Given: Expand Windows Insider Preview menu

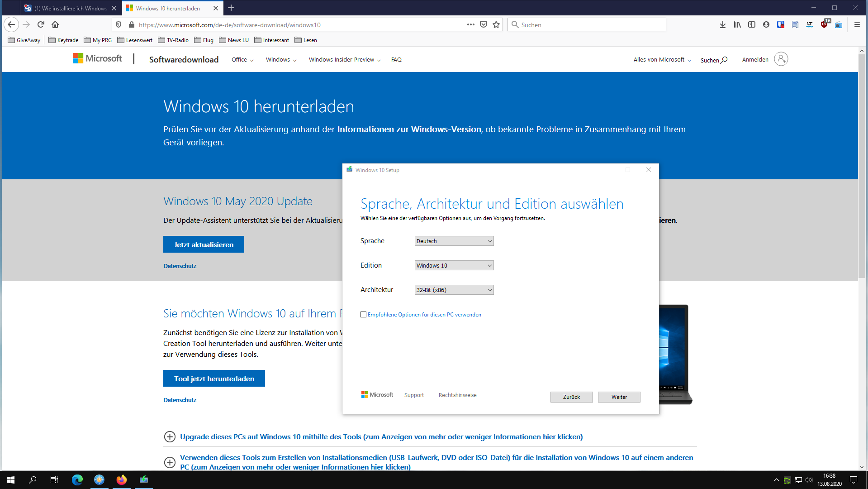Looking at the screenshot, I should [345, 59].
